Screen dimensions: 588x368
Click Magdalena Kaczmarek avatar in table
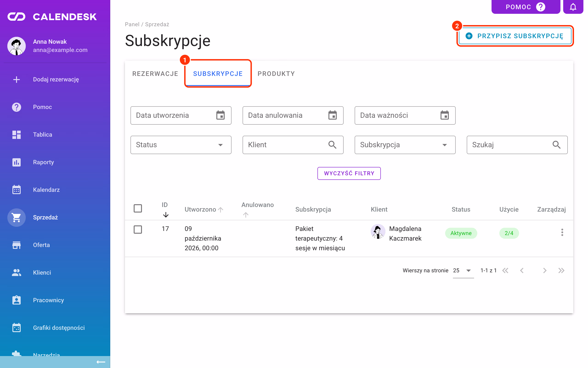(378, 231)
